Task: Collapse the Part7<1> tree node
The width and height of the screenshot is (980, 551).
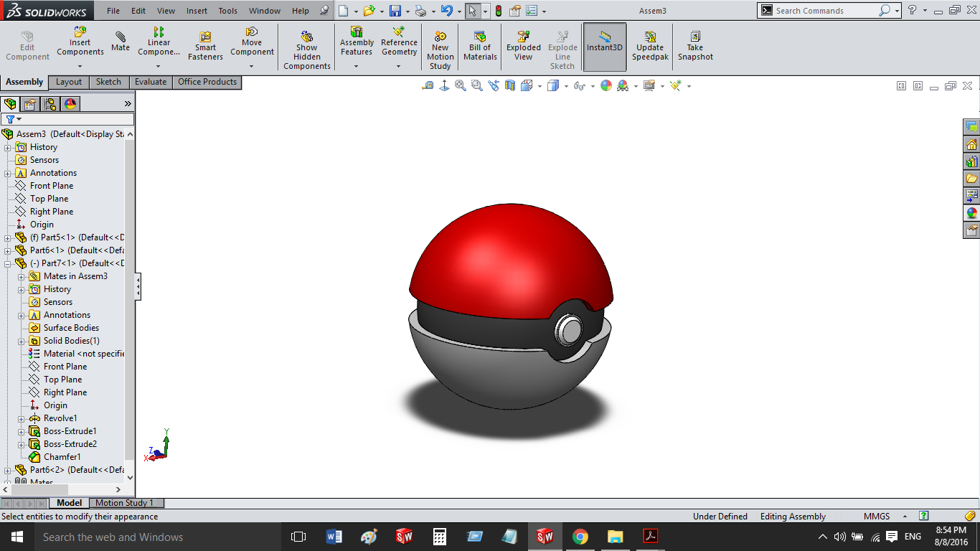Action: pos(8,263)
